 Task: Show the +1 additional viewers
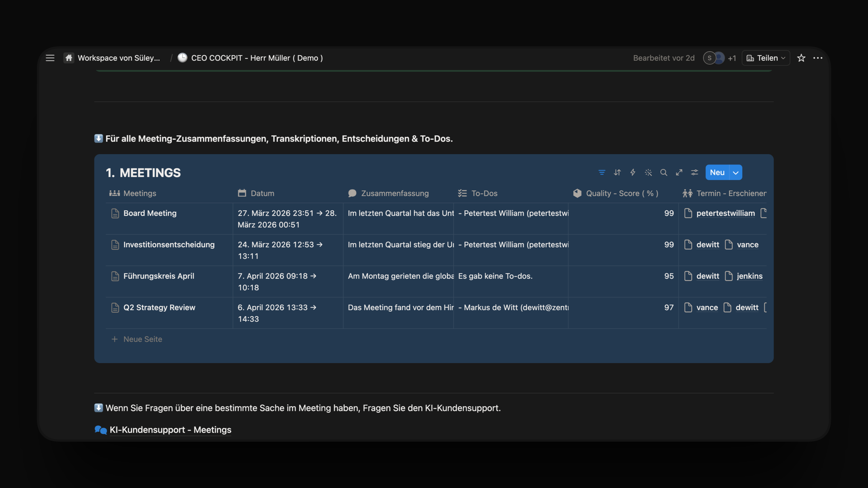pos(732,58)
